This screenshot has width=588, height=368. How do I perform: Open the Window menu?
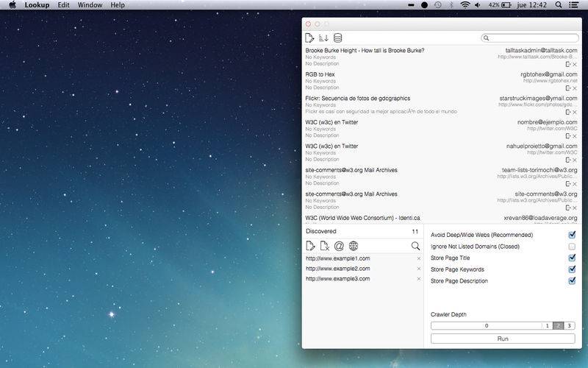pos(90,5)
